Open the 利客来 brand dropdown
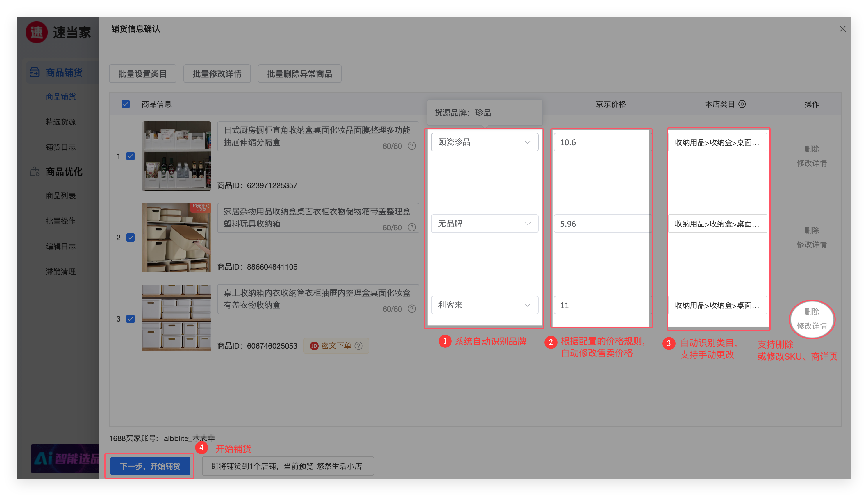This screenshot has height=496, width=868. tap(484, 305)
